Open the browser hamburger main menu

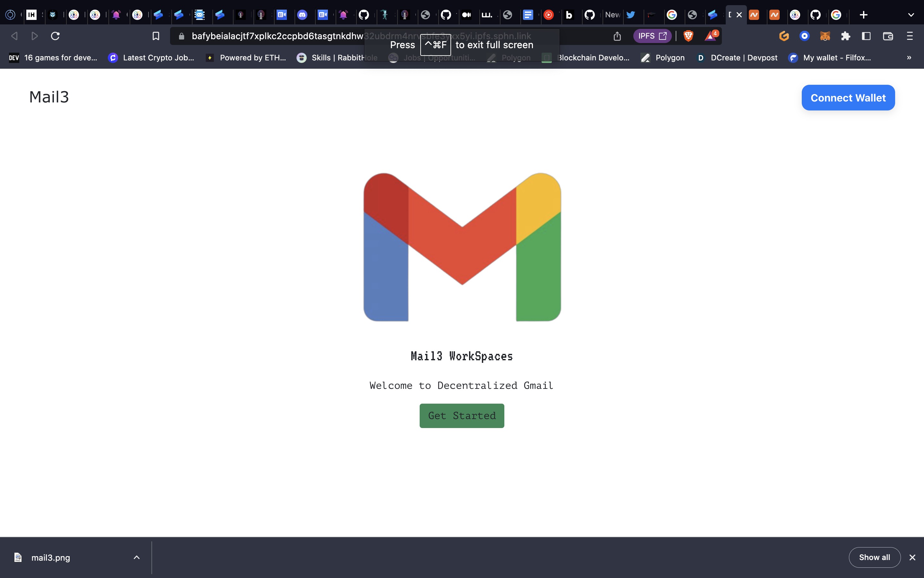point(910,36)
